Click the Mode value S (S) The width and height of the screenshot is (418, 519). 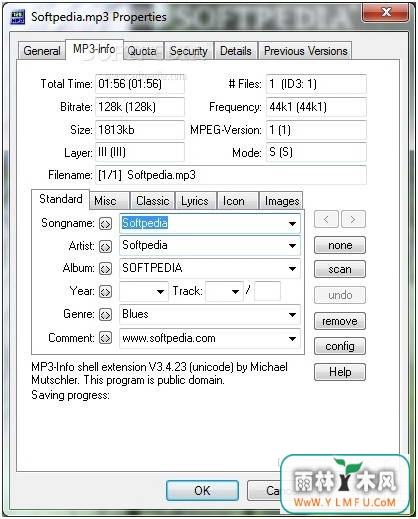[x=316, y=152]
